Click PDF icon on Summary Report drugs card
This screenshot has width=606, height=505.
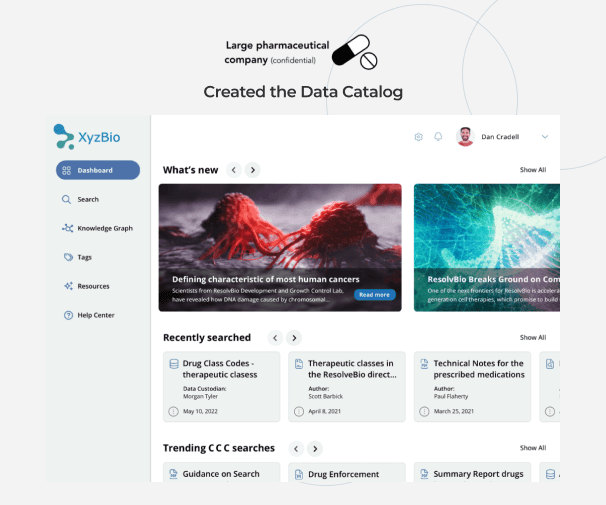pos(424,474)
